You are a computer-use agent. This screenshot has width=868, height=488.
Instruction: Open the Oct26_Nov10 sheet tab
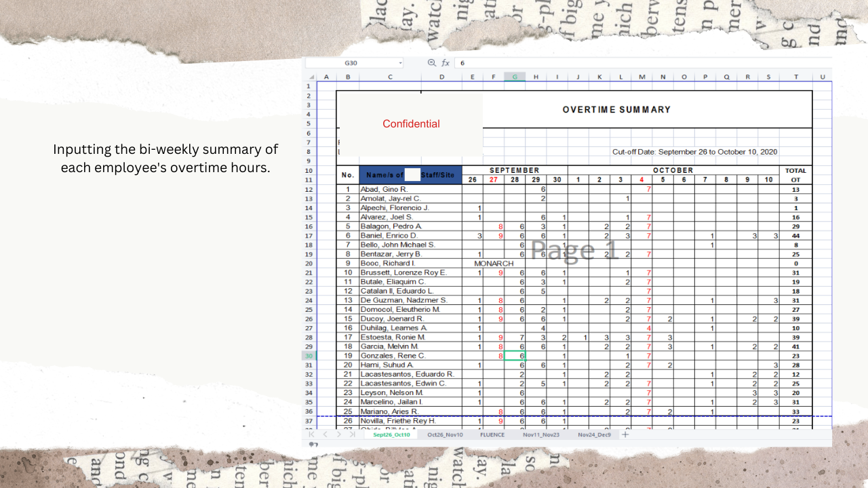coord(445,434)
